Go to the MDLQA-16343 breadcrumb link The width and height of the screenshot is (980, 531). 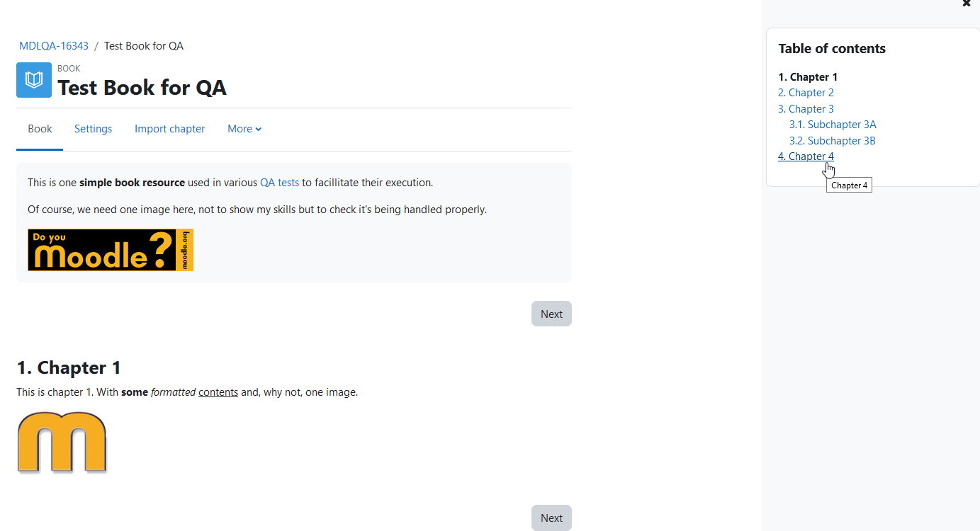pyautogui.click(x=54, y=46)
